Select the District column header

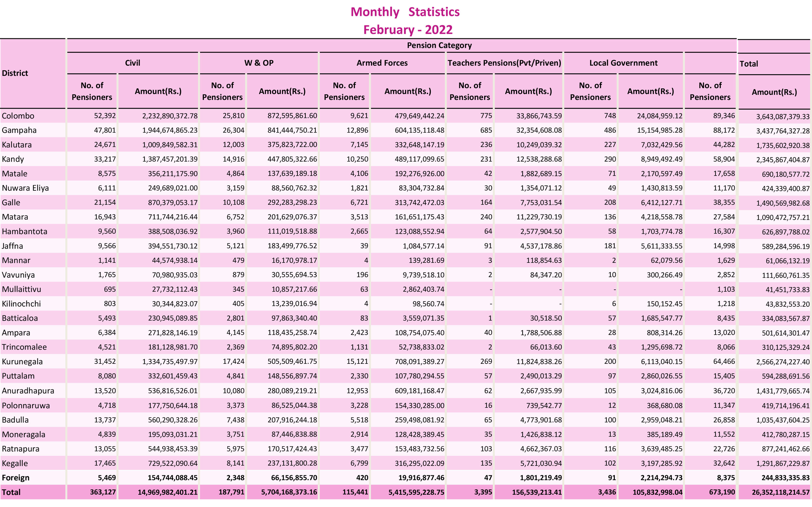[x=15, y=73]
